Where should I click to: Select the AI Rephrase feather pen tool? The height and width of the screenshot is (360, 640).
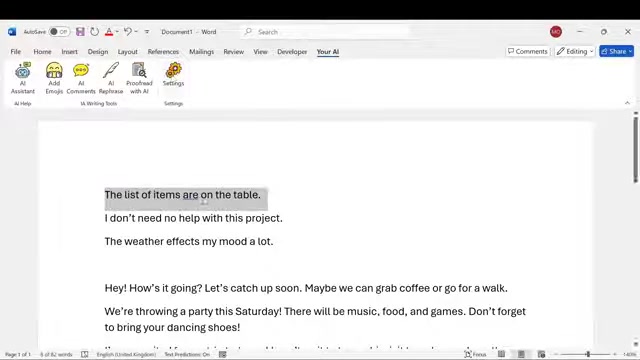tap(111, 78)
